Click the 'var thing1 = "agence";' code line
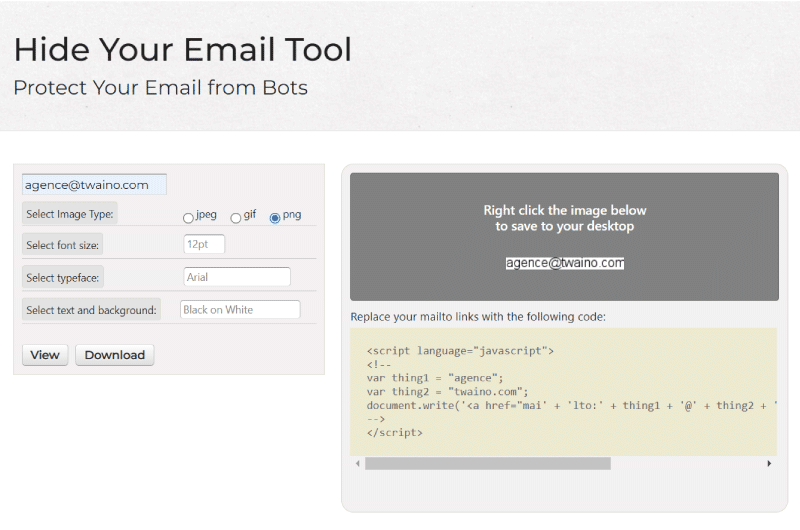Viewport: 800px width, 530px height. [x=435, y=378]
